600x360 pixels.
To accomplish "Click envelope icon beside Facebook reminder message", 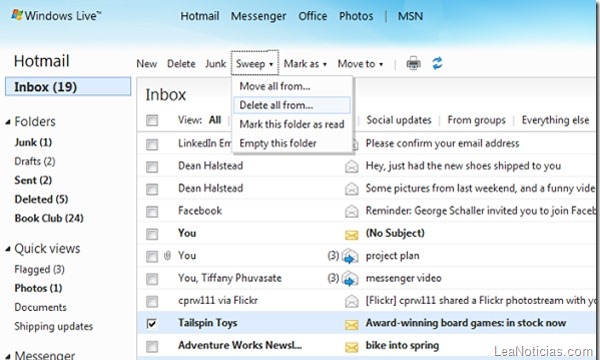I will click(x=351, y=211).
